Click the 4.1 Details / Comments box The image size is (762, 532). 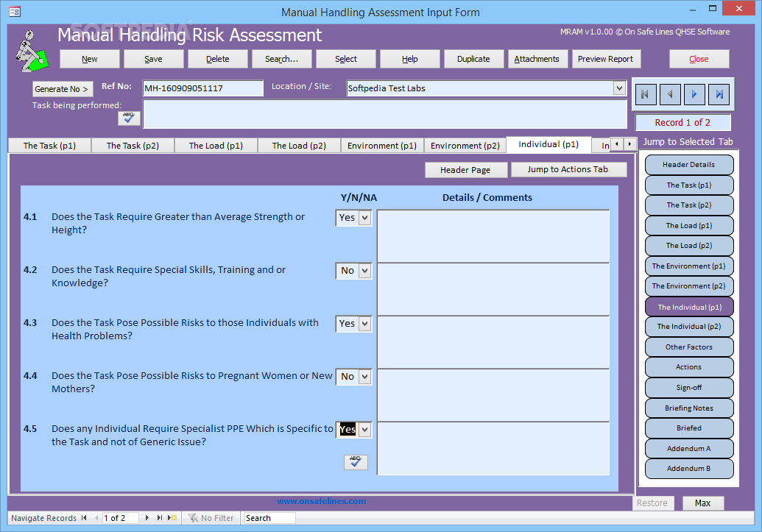click(493, 236)
